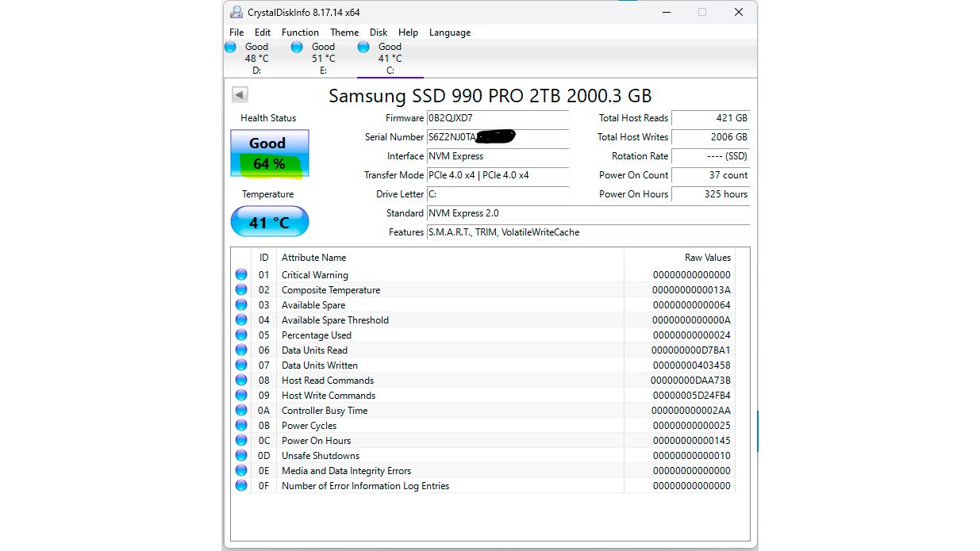Click the Samsung SSD 990 PRO 2TB title
This screenshot has height=551, width=980.
tap(490, 96)
